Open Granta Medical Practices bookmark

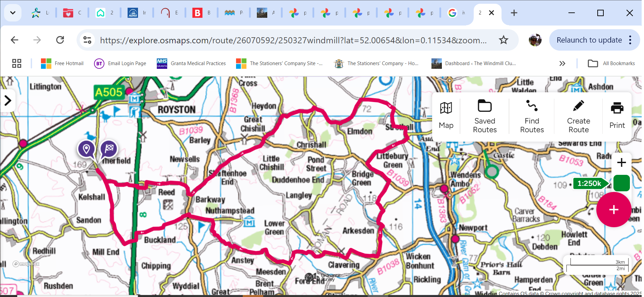191,63
